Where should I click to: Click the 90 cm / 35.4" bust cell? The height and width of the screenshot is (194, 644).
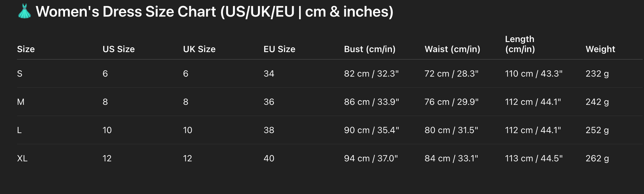(x=372, y=130)
